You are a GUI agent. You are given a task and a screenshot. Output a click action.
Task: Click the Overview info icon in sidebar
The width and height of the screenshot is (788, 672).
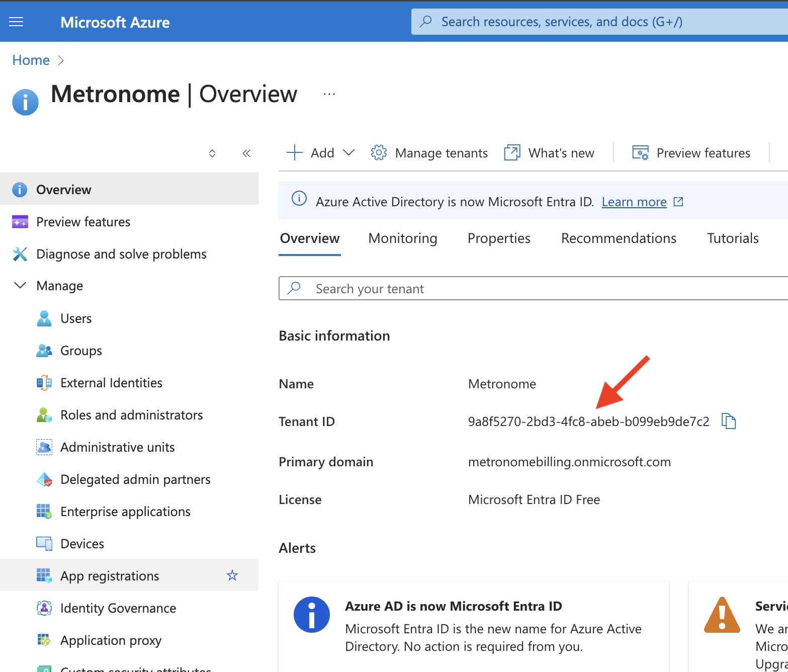[20, 190]
